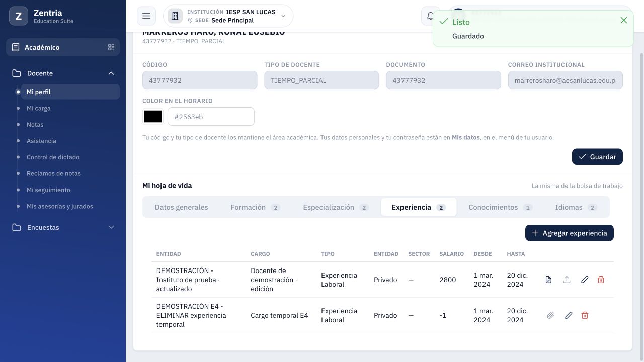644x362 pixels.
Task: Click the Tipo de docente field
Action: [321, 80]
